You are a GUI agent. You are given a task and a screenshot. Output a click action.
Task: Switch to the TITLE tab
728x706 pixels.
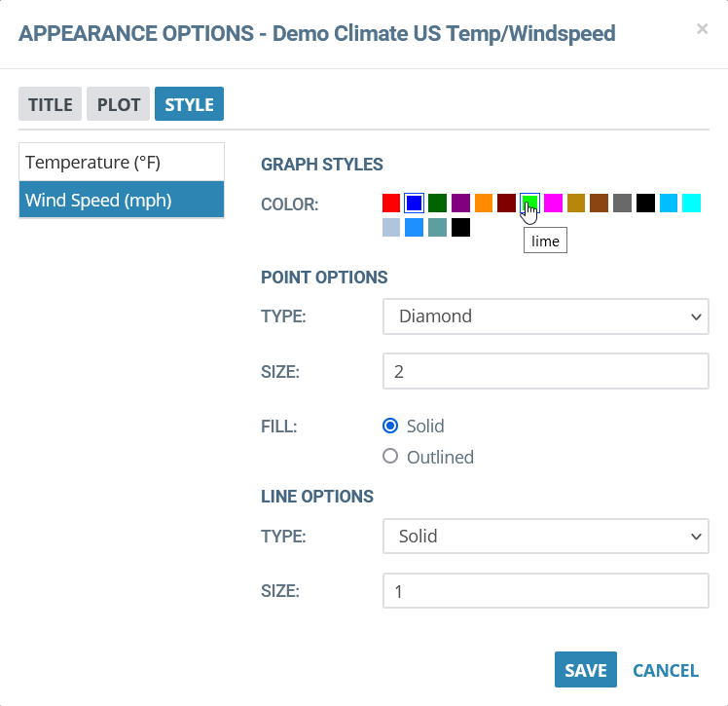click(x=51, y=103)
